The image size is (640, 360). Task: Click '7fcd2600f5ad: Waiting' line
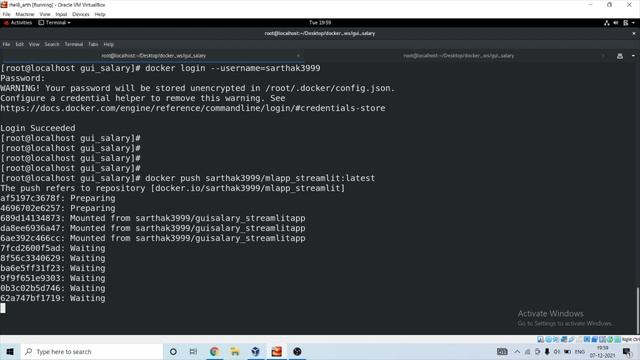point(53,248)
